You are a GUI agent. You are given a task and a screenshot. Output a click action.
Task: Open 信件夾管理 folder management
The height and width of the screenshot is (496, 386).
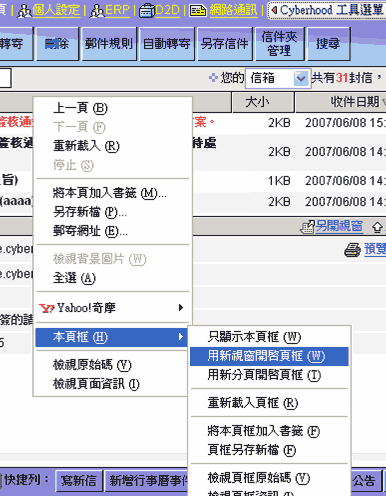pos(279,44)
